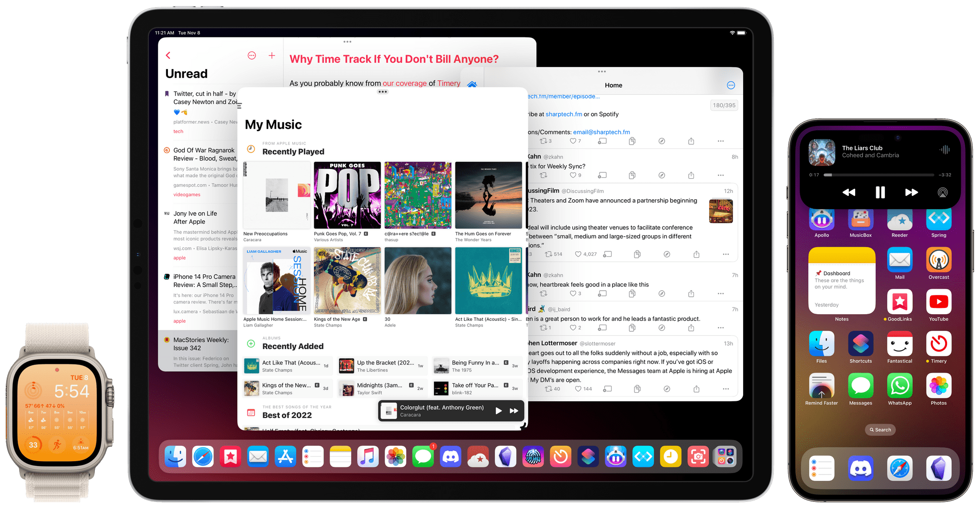980x510 pixels.
Task: Retweet the slottermoser tweet with 40 retweets
Action: (552, 389)
